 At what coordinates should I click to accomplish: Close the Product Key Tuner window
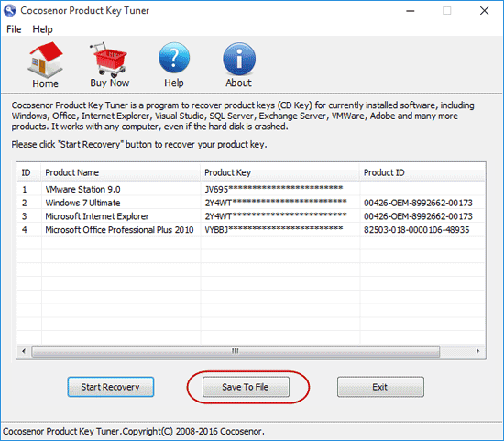pos(485,11)
